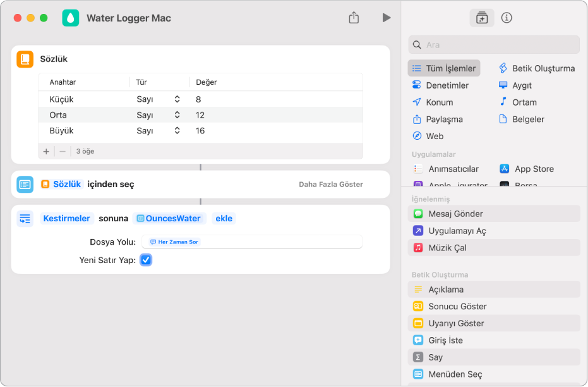This screenshot has width=588, height=387.
Task: Click the orange Sözlük action icon
Action: click(25, 59)
